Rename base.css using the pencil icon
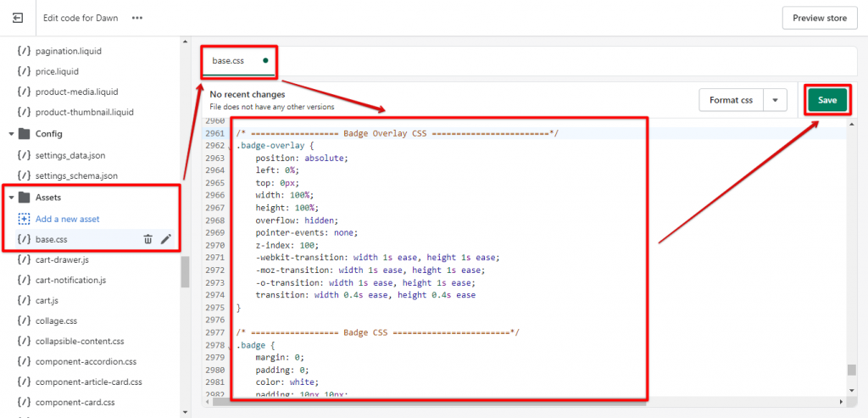This screenshot has height=418, width=868. 166,239
